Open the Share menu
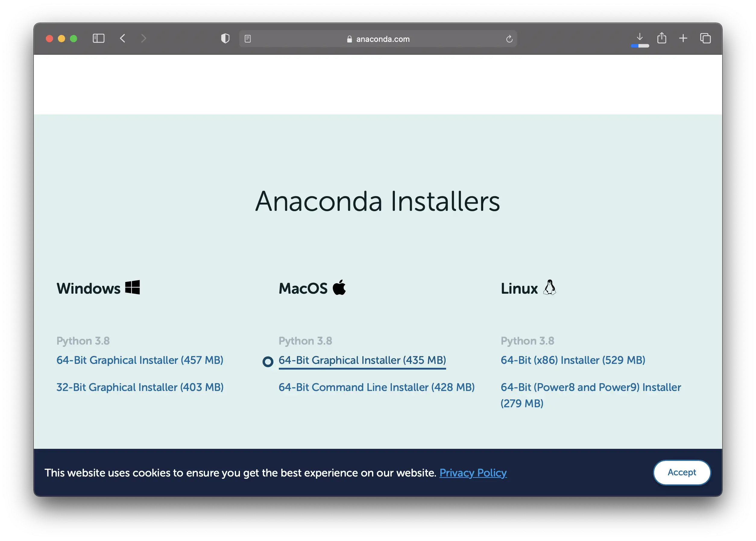Image resolution: width=756 pixels, height=541 pixels. pos(662,38)
